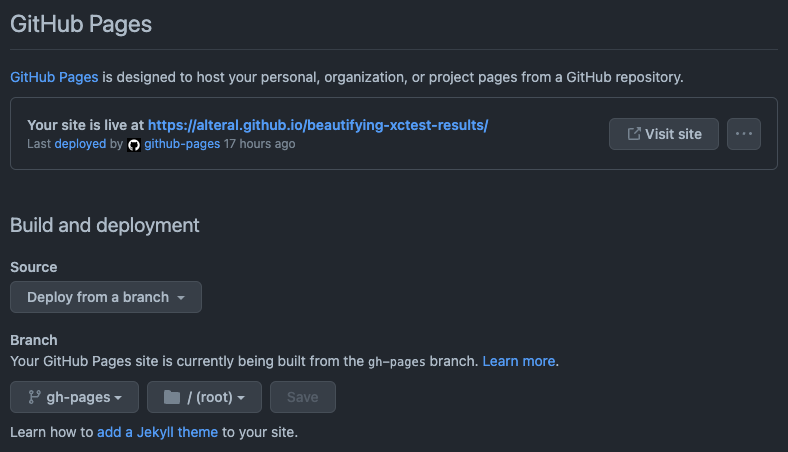Screen dimensions: 788x452
Task: Click the 'Source' label
Action: point(34,267)
